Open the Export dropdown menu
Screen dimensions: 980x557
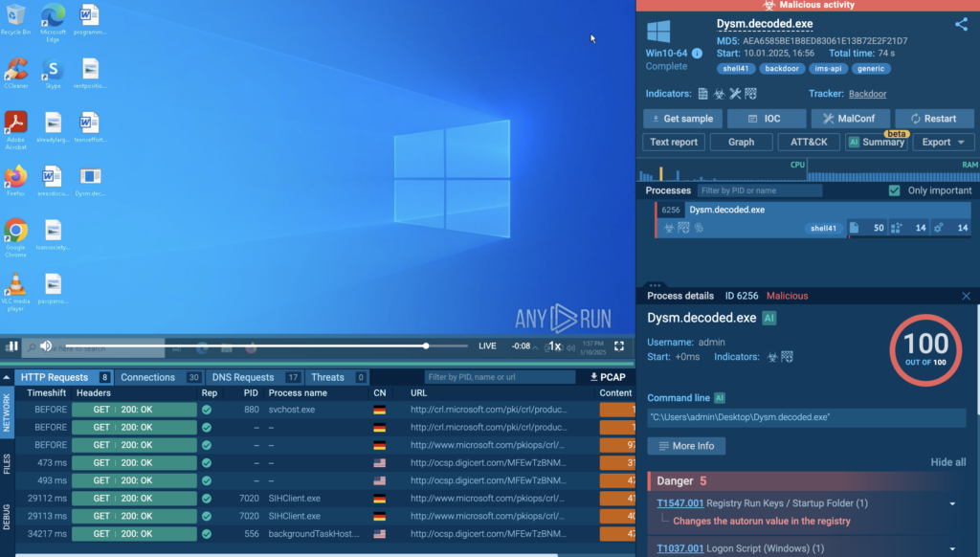point(943,142)
